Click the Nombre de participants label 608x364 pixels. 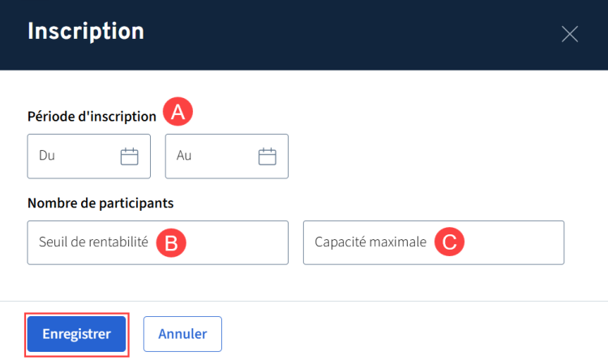coord(101,203)
